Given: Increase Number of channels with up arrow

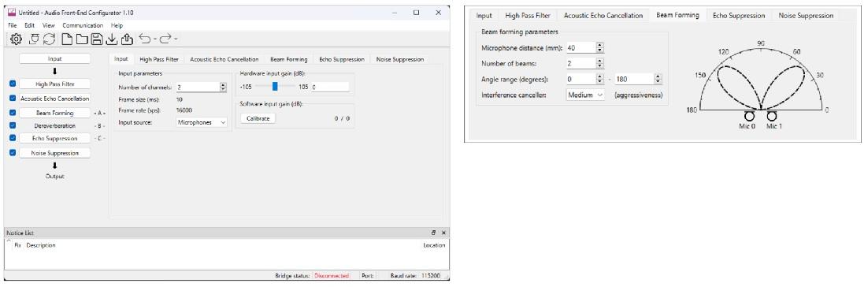Looking at the screenshot, I should (x=223, y=85).
